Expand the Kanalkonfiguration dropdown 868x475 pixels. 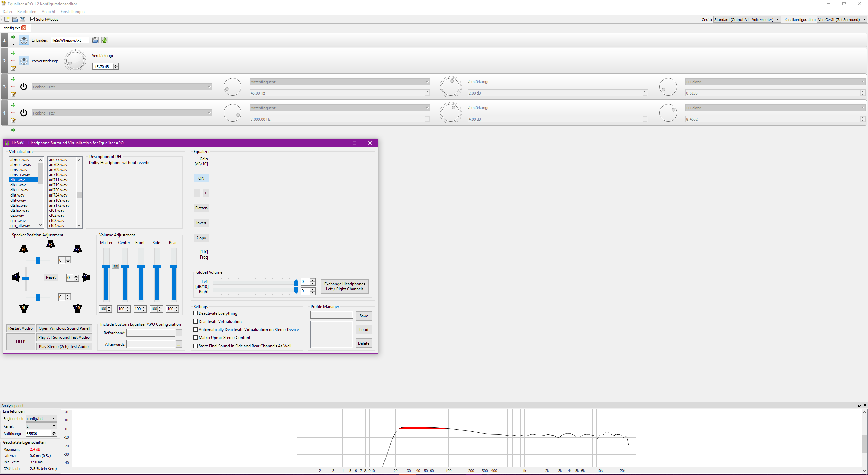842,20
